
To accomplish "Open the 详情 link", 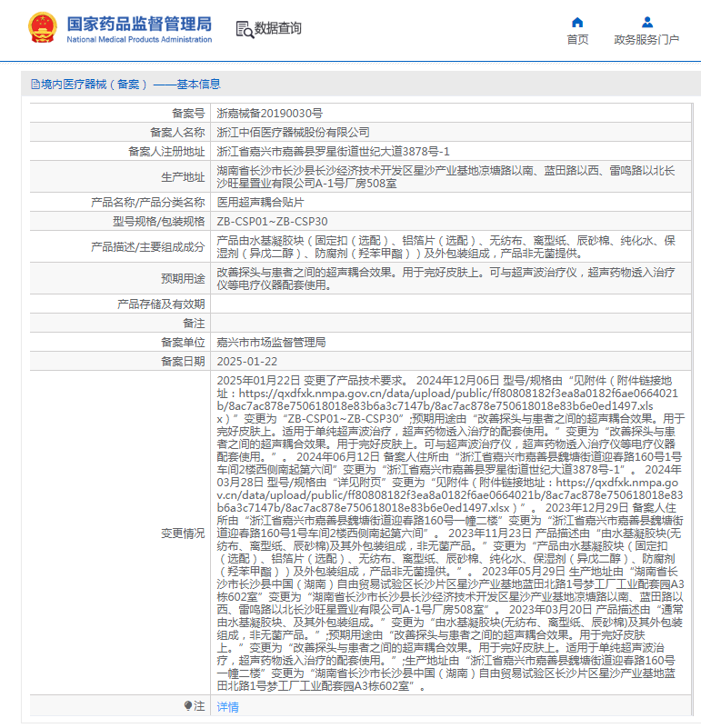I will pyautogui.click(x=227, y=707).
